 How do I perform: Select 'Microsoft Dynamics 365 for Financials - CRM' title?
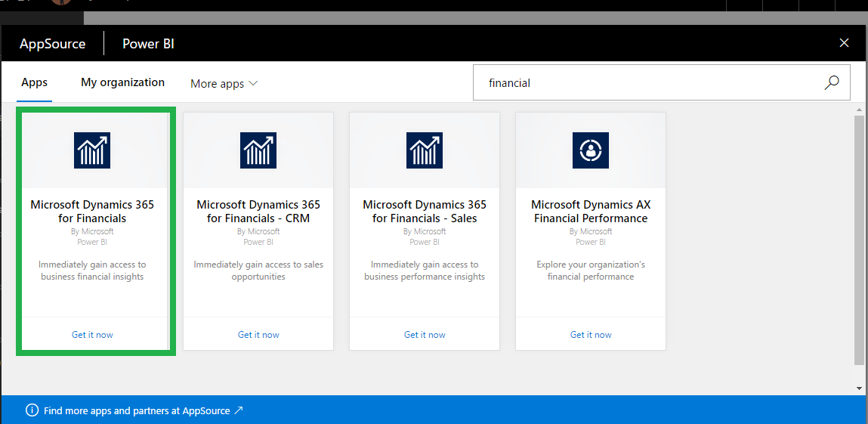(258, 212)
